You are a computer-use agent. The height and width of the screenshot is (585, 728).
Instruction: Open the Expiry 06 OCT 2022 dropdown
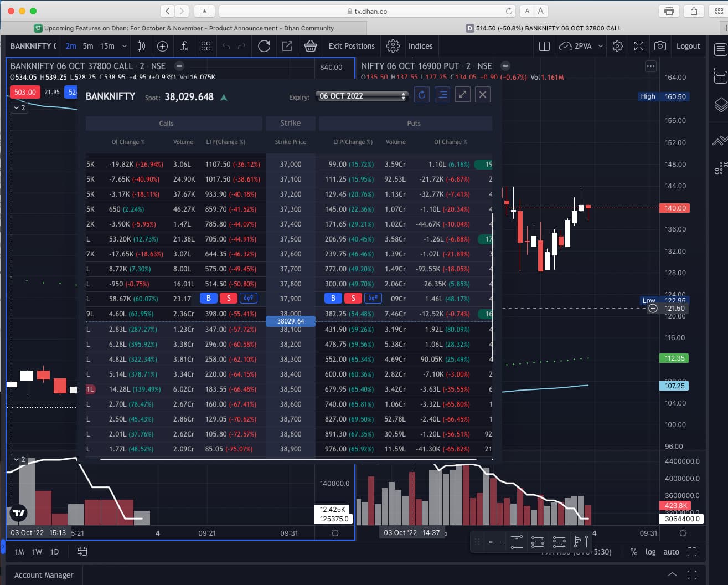coord(362,96)
